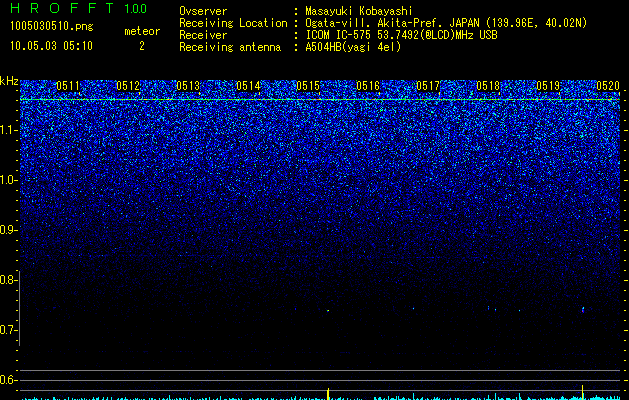Click the Receiving Location label
Image resolution: width=629 pixels, height=400 pixels.
(233, 23)
